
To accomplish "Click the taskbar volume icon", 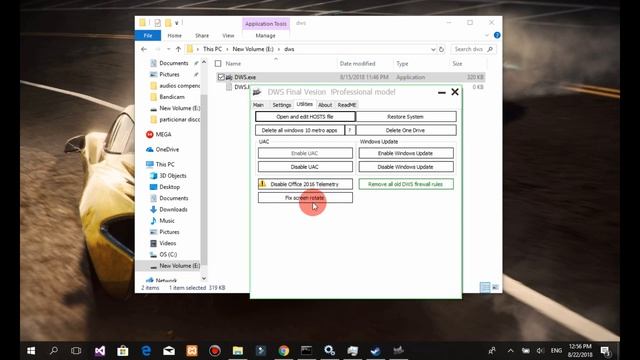I will (x=540, y=351).
